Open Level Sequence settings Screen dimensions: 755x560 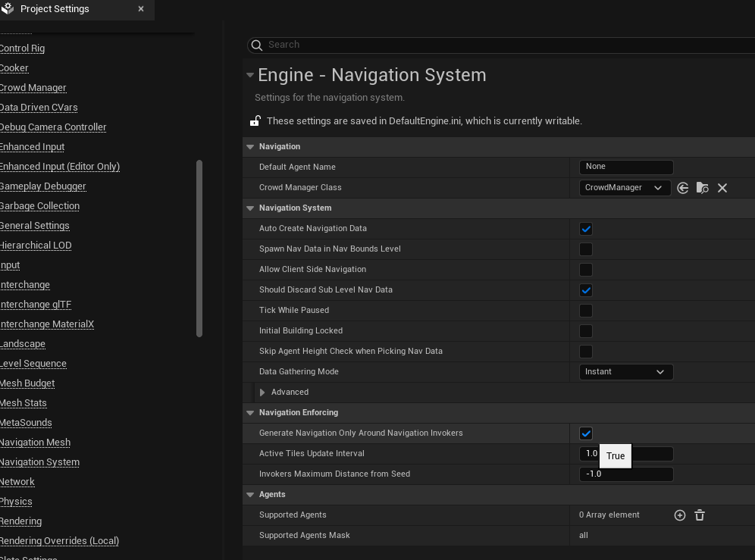tap(33, 364)
